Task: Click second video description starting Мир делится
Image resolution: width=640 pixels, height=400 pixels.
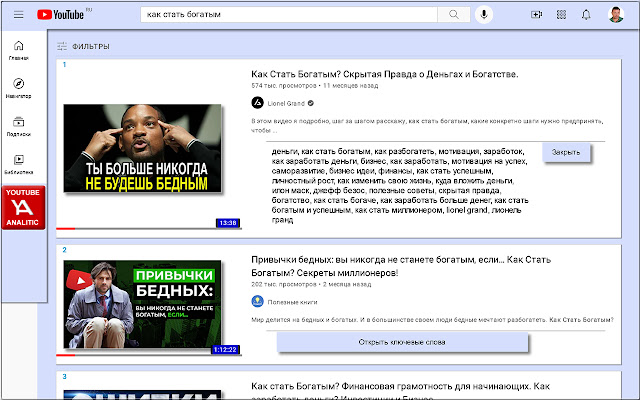Action: point(432,320)
